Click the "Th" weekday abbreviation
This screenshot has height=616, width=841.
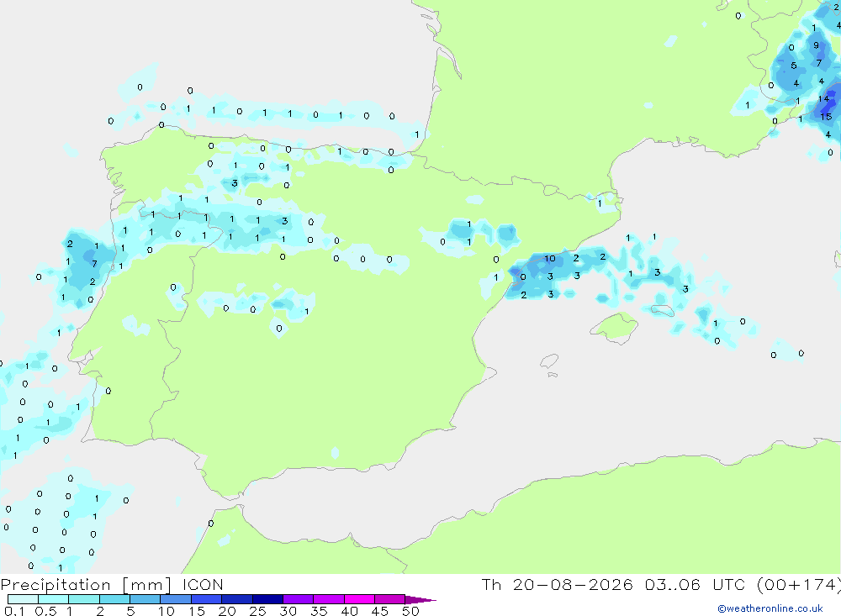tap(491, 584)
